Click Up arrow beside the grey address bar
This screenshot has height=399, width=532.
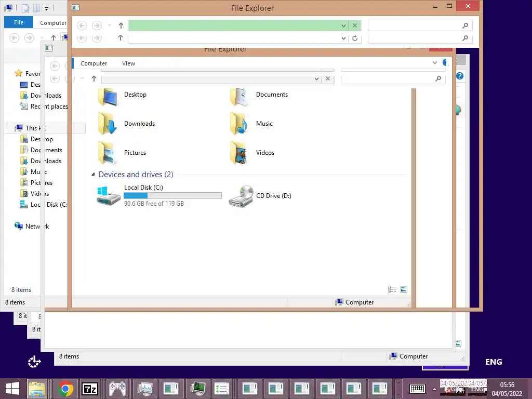(94, 79)
